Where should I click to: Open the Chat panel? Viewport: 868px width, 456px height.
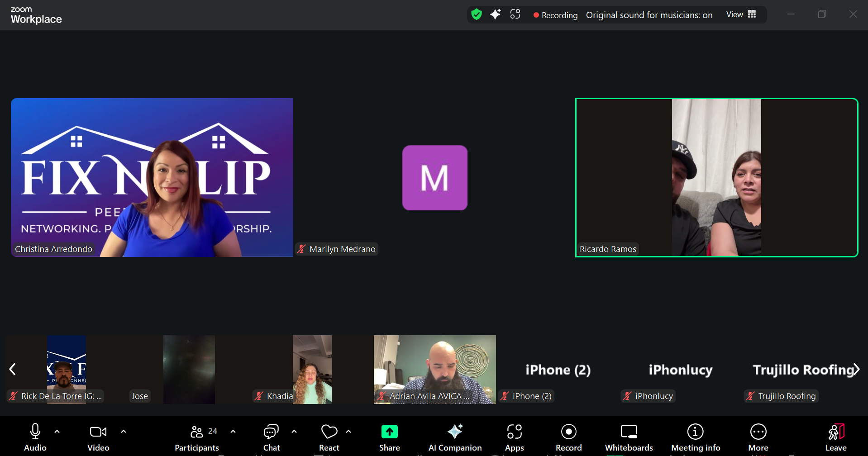pos(271,437)
